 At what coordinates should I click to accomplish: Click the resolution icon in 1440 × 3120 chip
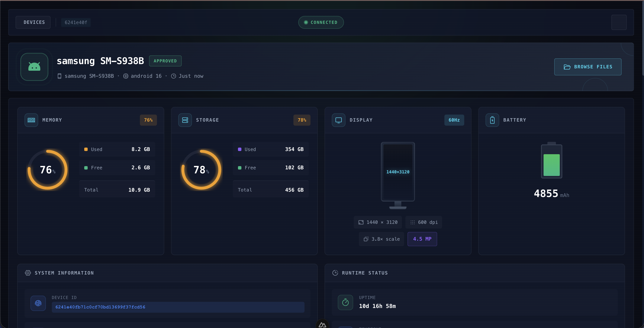coord(361,222)
